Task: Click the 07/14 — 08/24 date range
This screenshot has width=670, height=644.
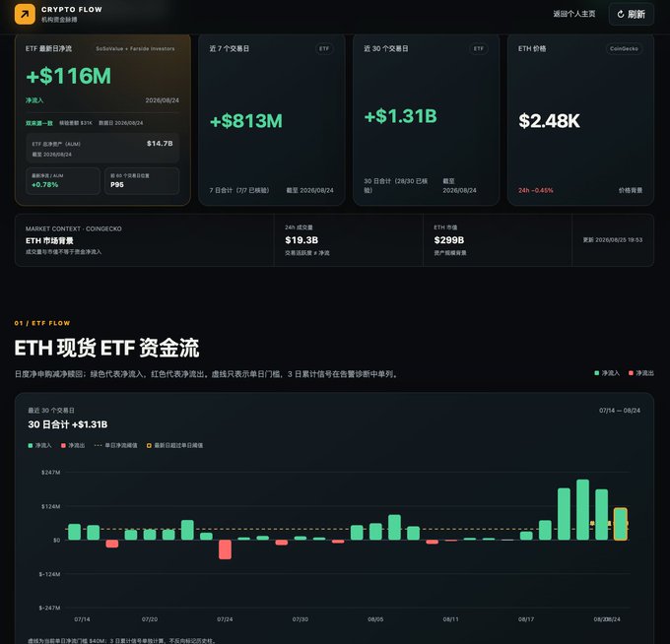Action: pyautogui.click(x=619, y=411)
